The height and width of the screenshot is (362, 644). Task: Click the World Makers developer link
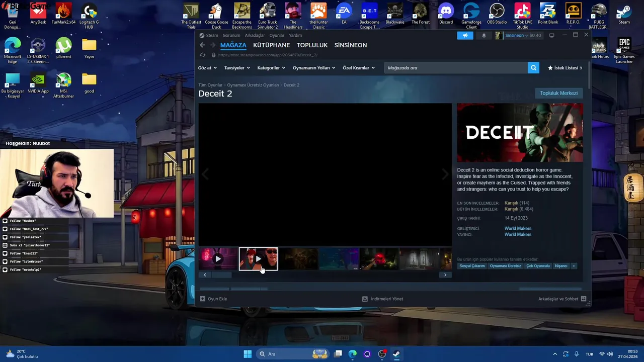518,228
